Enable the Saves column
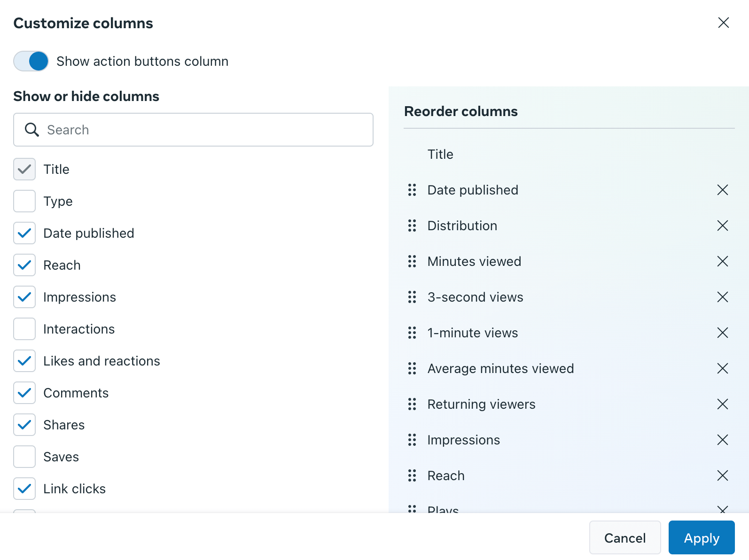 click(x=24, y=457)
